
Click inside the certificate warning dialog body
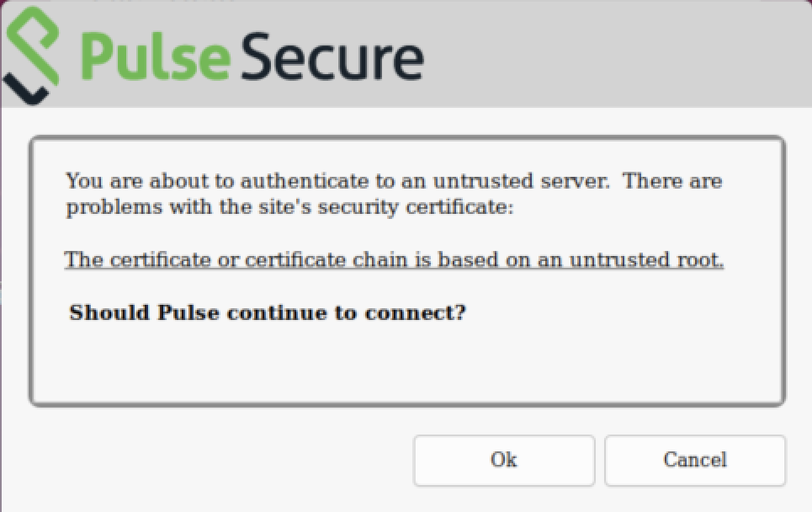tap(406, 362)
